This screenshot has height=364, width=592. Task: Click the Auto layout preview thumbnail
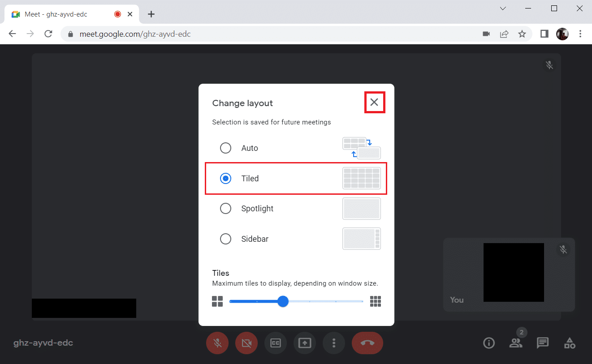coord(362,148)
